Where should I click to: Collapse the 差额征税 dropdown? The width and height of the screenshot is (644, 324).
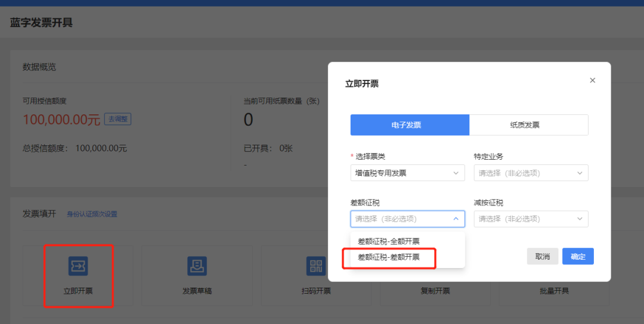[x=407, y=219]
